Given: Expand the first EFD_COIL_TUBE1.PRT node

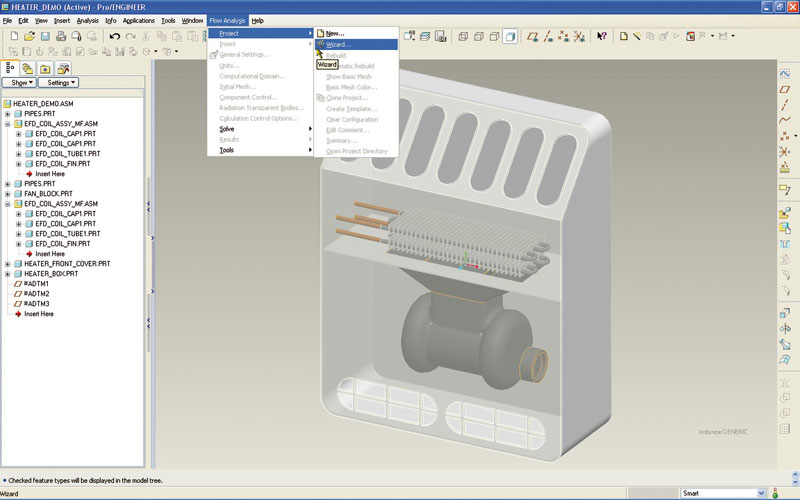Looking at the screenshot, I should tap(18, 154).
